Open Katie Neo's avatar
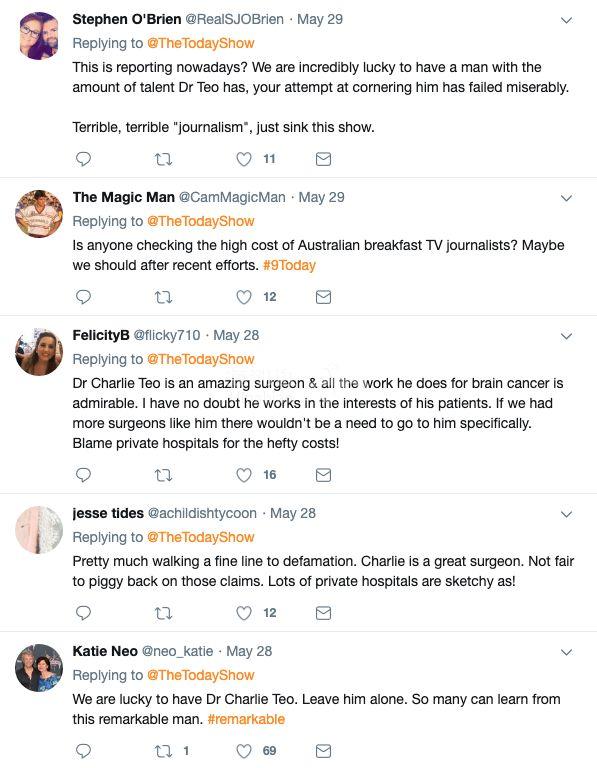597x768 pixels. click(x=39, y=668)
